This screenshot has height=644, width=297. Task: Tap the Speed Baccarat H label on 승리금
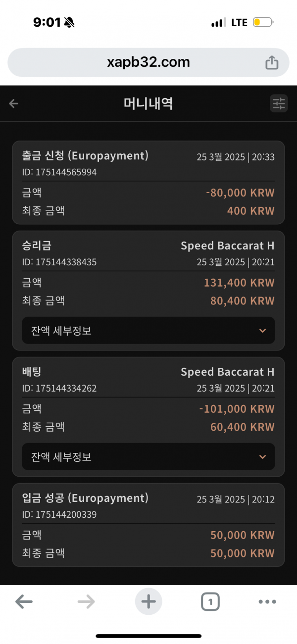pyautogui.click(x=227, y=246)
